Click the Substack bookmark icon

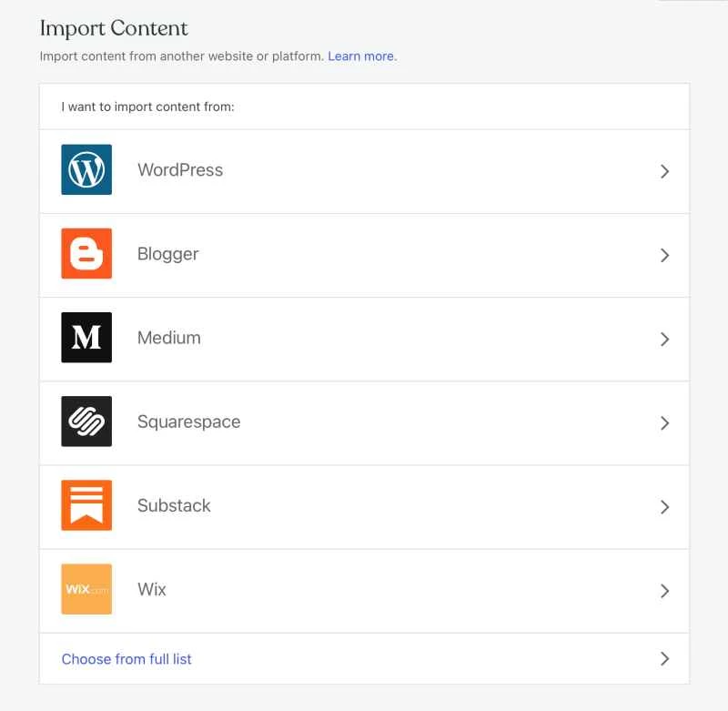point(86,504)
